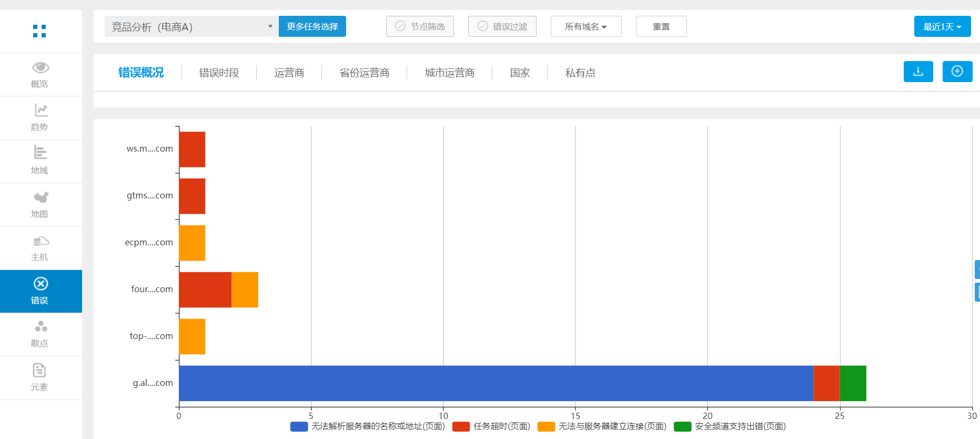Open the 元素 element document icon
Image resolution: width=980 pixels, height=439 pixels.
click(39, 371)
